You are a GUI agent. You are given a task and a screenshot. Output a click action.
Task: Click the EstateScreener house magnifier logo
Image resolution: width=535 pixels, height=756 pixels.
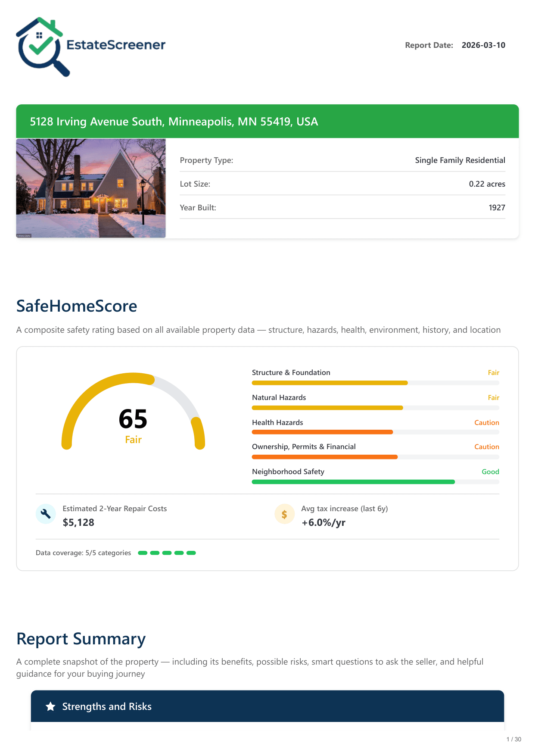click(43, 47)
